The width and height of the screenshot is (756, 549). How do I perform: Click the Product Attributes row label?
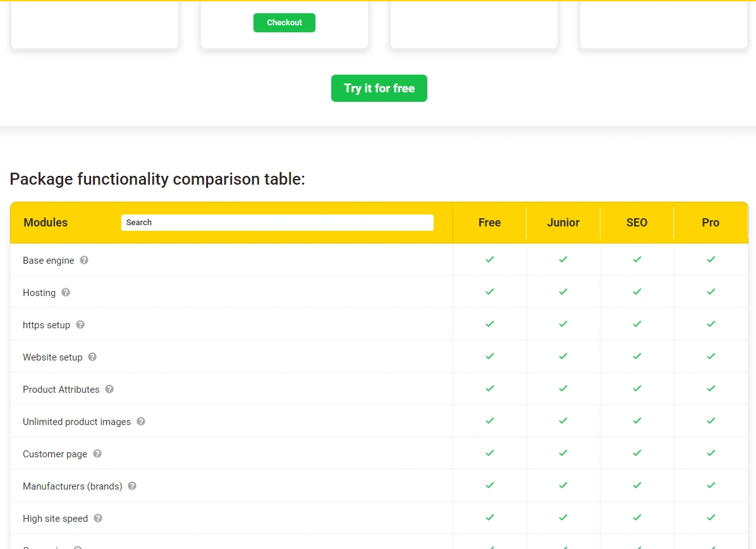point(61,390)
